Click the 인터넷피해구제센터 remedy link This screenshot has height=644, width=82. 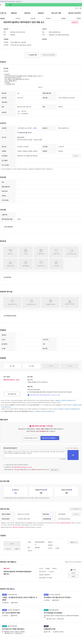click(x=22, y=467)
